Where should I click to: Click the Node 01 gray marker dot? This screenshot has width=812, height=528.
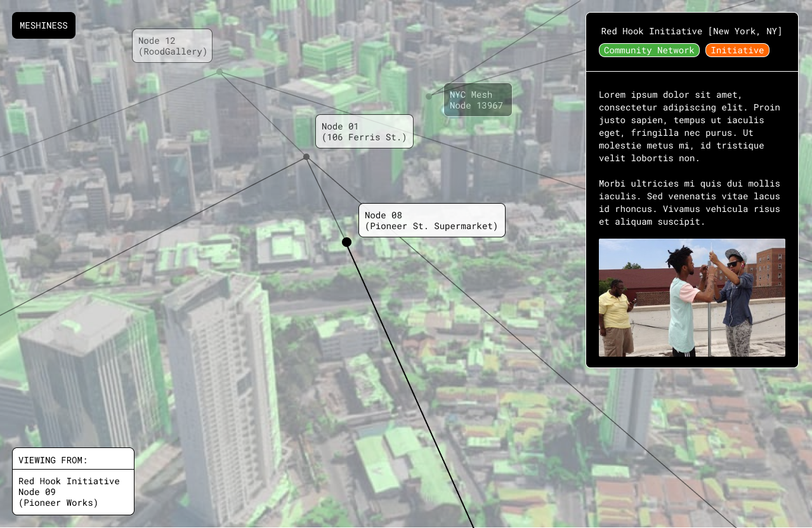pos(306,157)
